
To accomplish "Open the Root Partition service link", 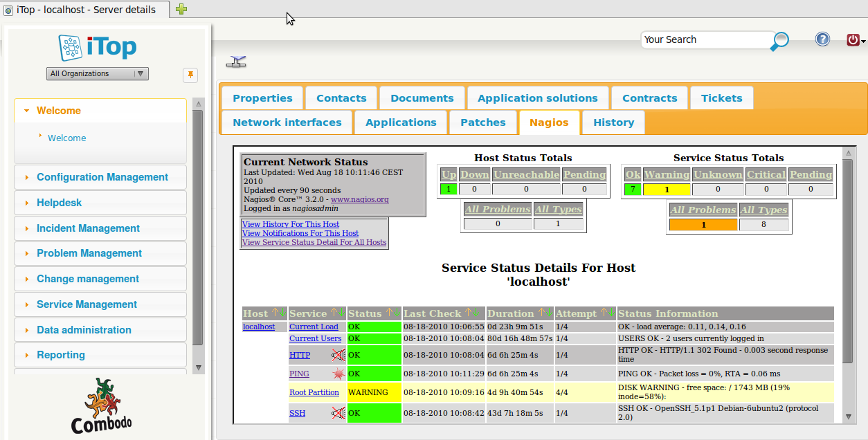I will (x=314, y=392).
